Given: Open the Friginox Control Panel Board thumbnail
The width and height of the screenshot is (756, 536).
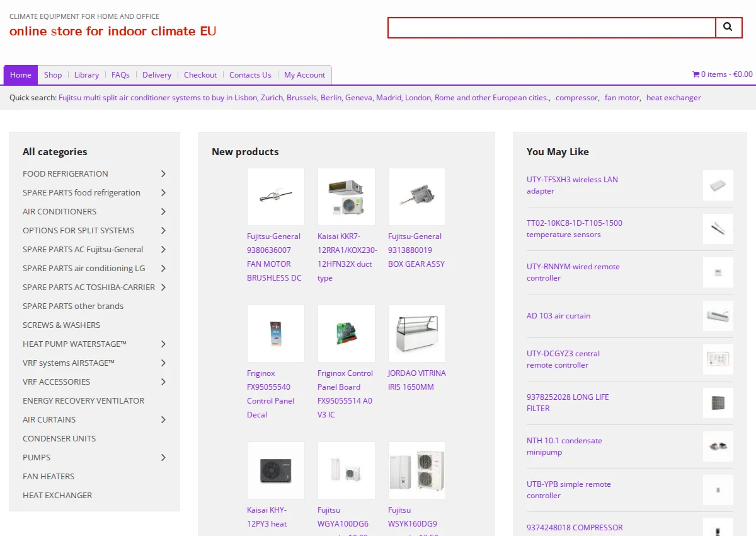Looking at the screenshot, I should (x=346, y=334).
